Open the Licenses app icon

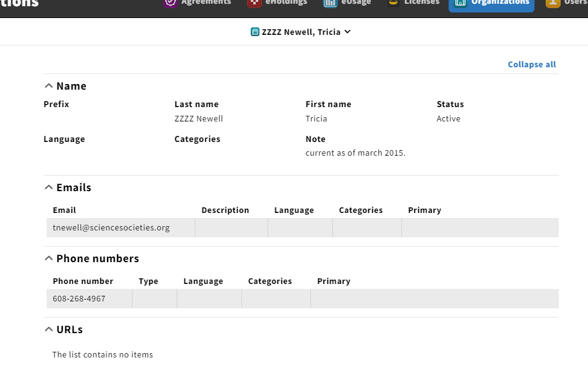[x=393, y=2]
